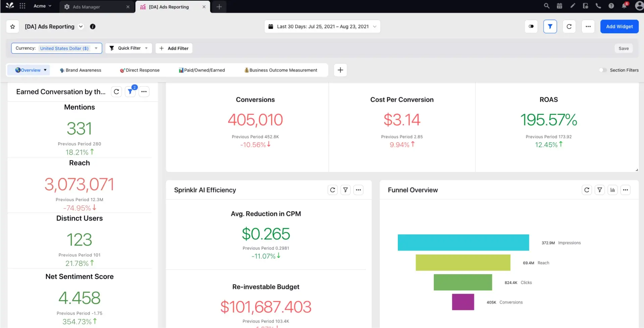Show dashboard info icon
Screen dimensions: 644x328
pos(93,27)
